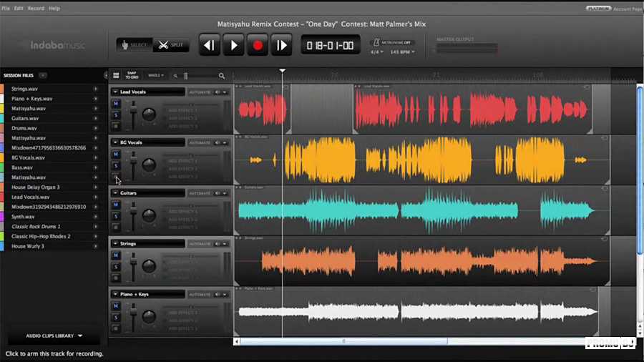Collapse the Guitars track arrow
The image size is (644, 362).
click(x=115, y=193)
